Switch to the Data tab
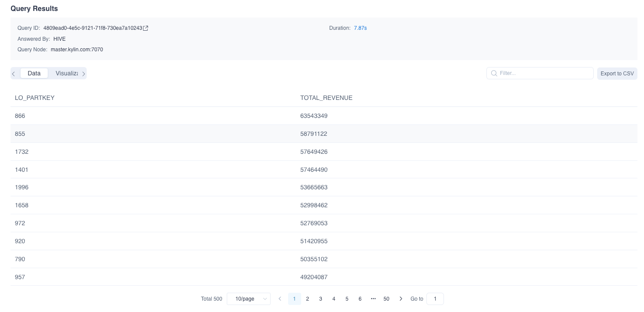Screen dimensions: 644x312 tap(34, 73)
